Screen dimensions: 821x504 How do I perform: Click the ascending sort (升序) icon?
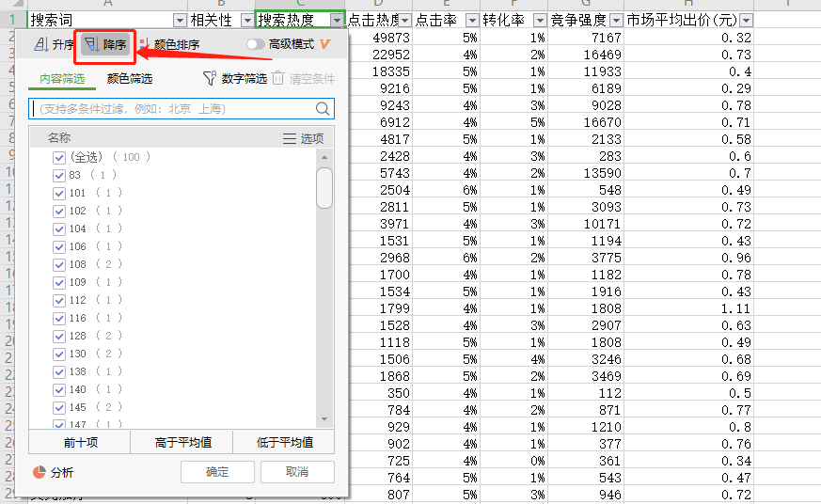tap(41, 44)
